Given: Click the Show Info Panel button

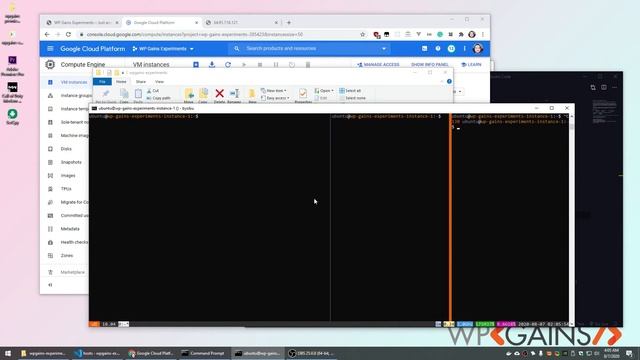Looking at the screenshot, I should pyautogui.click(x=430, y=64).
